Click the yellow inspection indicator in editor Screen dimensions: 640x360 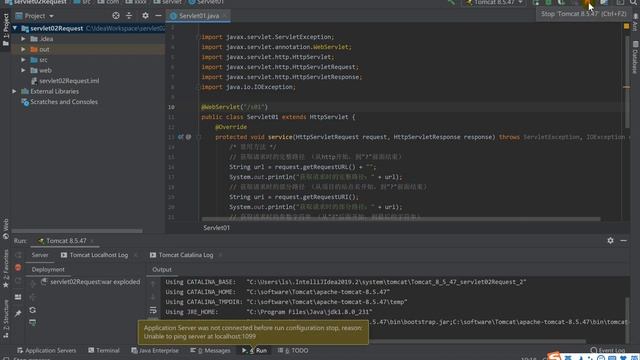[627, 27]
